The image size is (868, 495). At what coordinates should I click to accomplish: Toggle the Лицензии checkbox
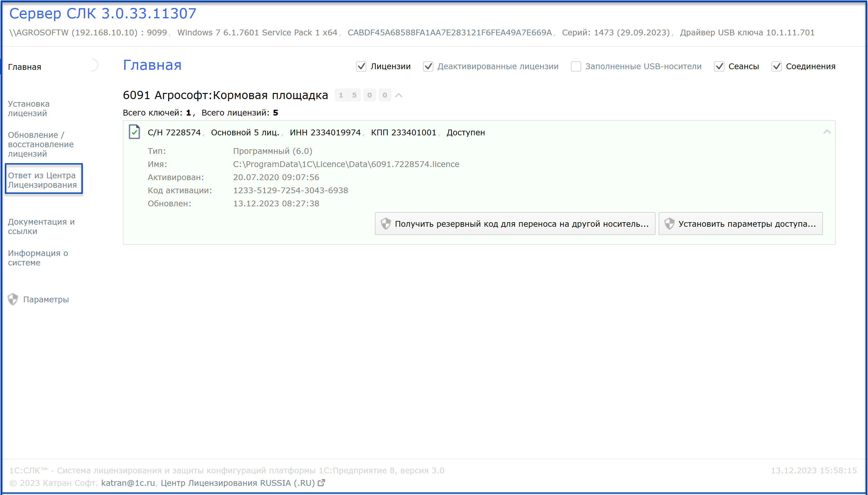point(361,66)
